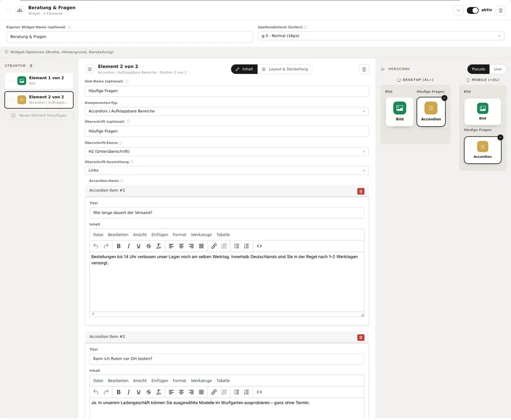Select Accordion card in Desktop preview
This screenshot has width=511, height=420.
[x=431, y=112]
